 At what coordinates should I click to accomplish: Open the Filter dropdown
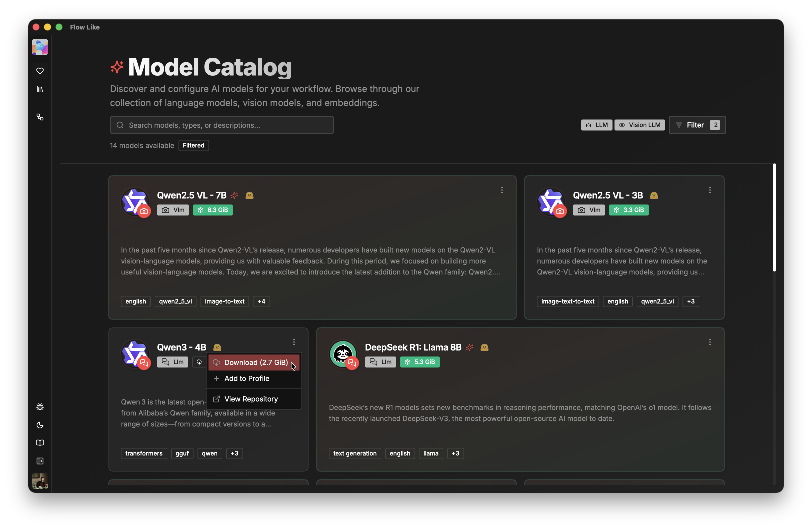point(697,125)
